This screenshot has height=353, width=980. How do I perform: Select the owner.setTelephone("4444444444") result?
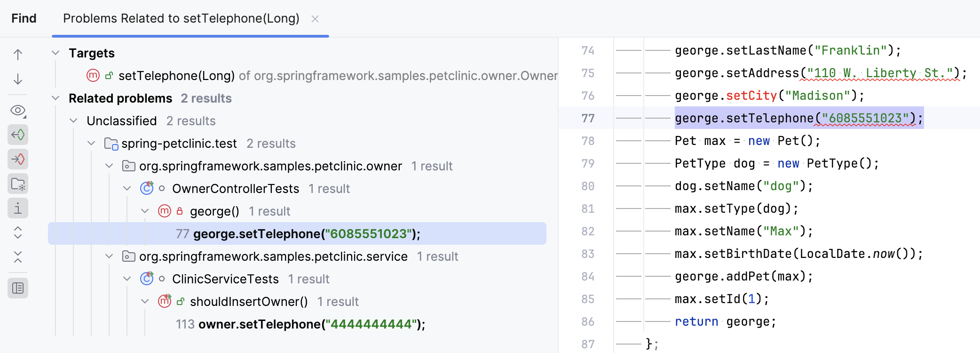(x=311, y=324)
